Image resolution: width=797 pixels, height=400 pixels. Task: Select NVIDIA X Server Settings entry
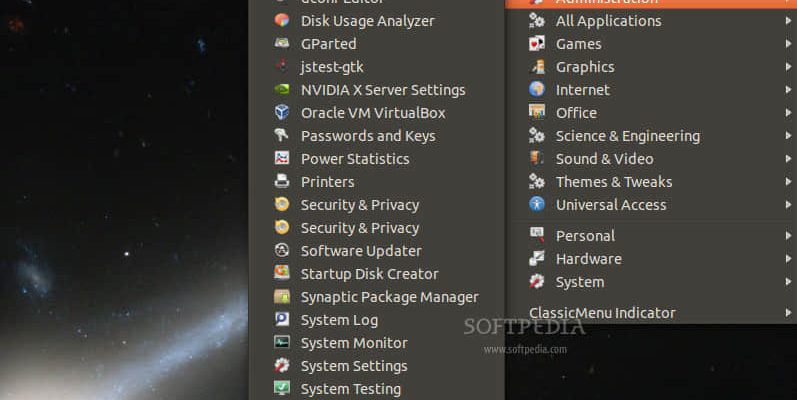pos(377,90)
